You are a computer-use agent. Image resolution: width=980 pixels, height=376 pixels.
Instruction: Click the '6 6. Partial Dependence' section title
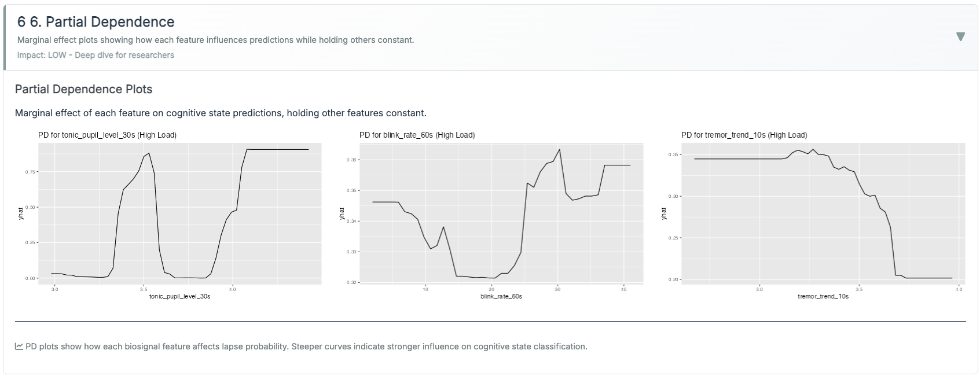[96, 22]
